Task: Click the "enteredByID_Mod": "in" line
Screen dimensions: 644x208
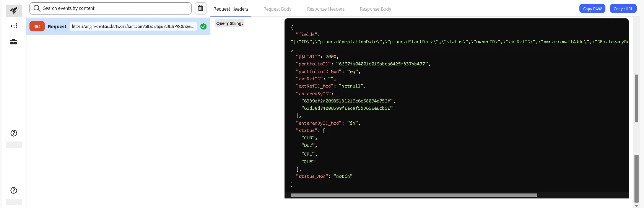Action: pos(328,123)
